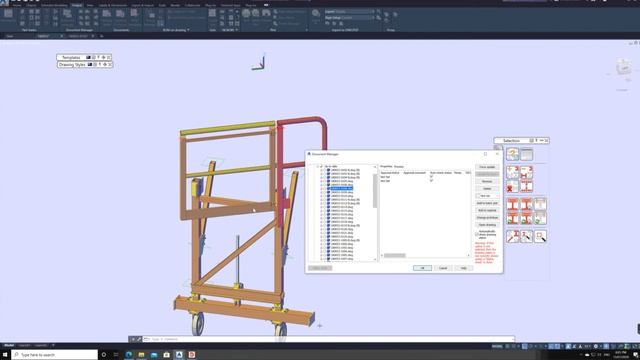This screenshot has width=640, height=360.
Task: Open the Output ribbon tab
Action: pos(77,5)
